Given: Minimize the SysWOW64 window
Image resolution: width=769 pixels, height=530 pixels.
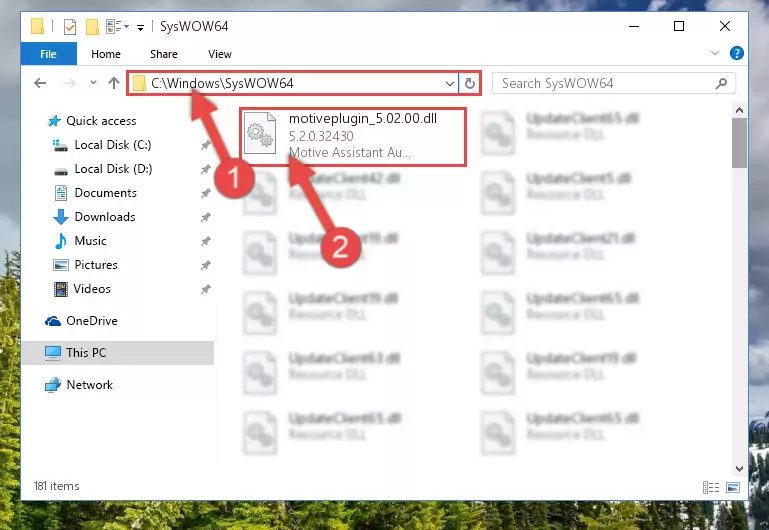Looking at the screenshot, I should point(634,26).
